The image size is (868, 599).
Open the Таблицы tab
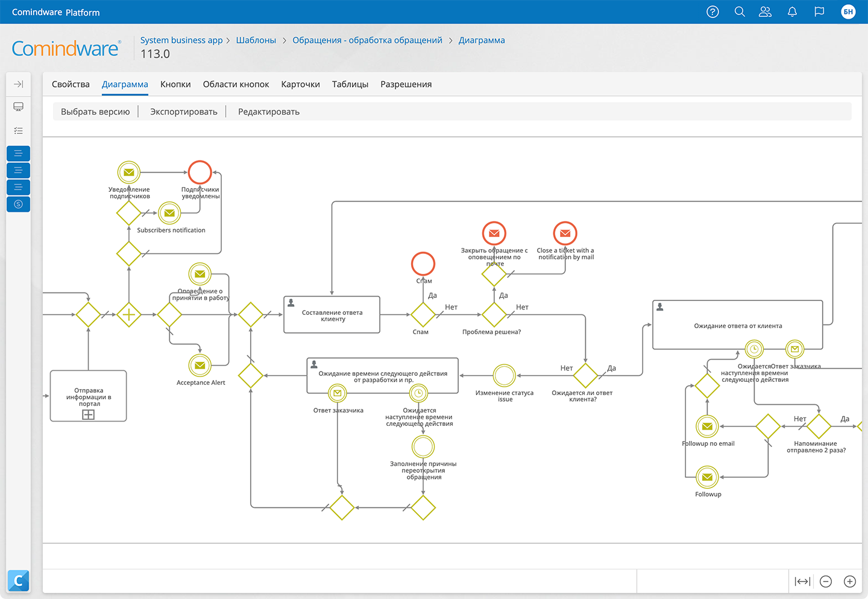coord(350,84)
